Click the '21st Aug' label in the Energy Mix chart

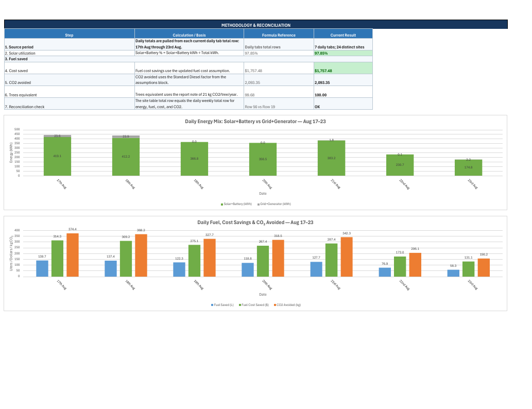335,184
